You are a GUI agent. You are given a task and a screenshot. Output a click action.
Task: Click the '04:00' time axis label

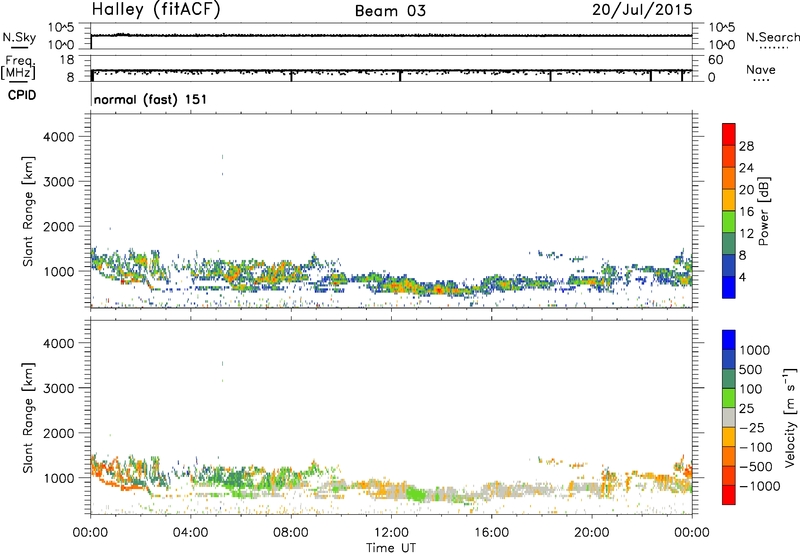[x=190, y=533]
